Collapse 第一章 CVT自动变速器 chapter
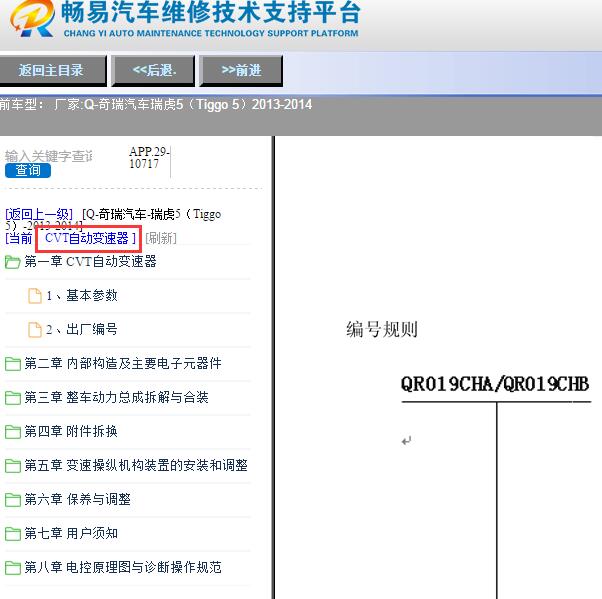This screenshot has height=599, width=602. click(90, 261)
